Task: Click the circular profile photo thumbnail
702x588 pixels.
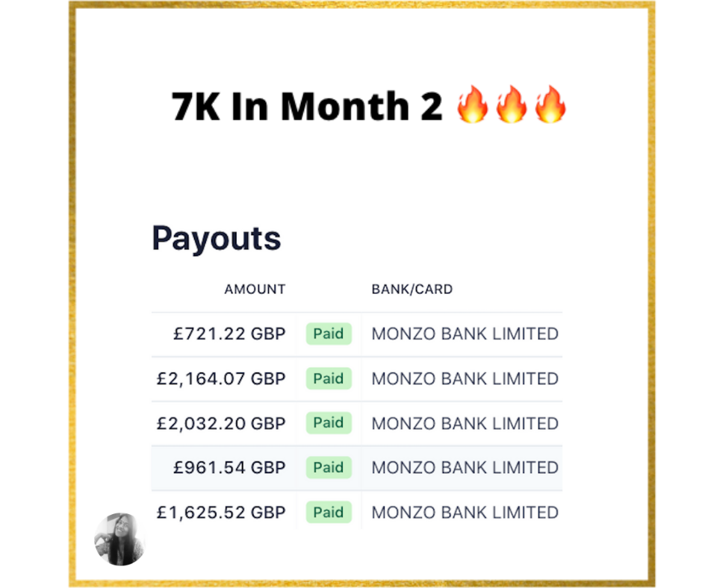Action: 119,539
